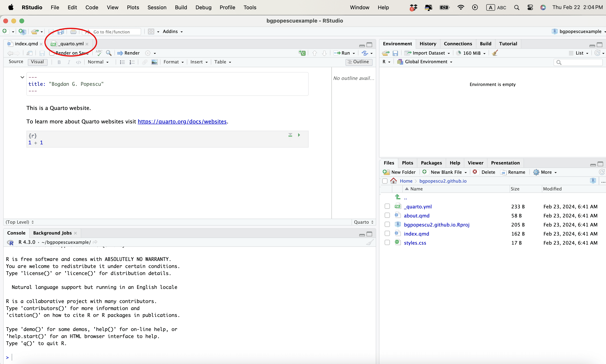Switch editor to Source mode
606x364 pixels.
16,62
